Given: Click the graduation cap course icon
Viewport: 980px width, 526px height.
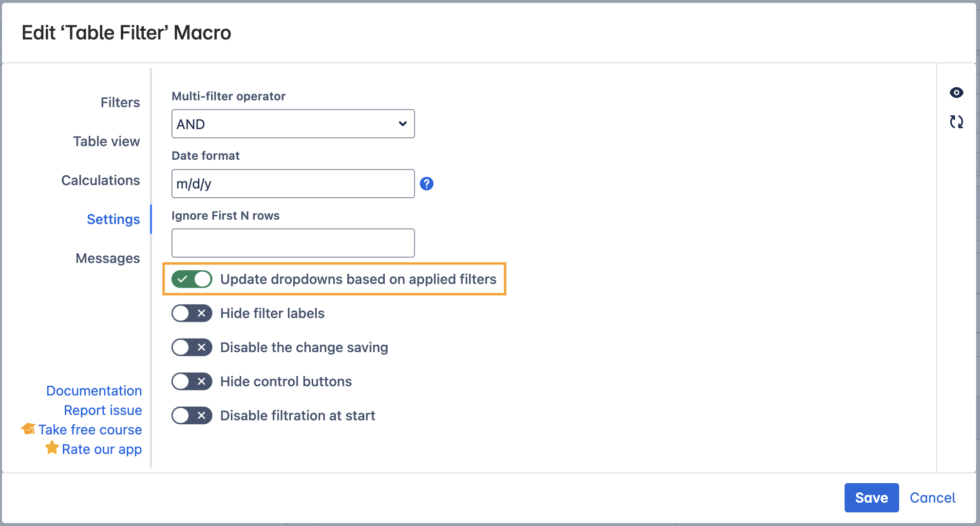Looking at the screenshot, I should click(28, 429).
